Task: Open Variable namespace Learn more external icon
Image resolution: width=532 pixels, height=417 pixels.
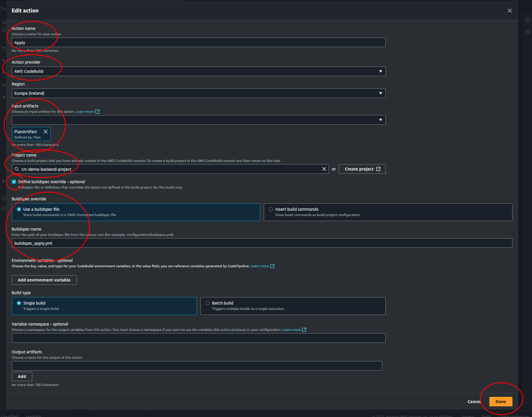Action: [x=304, y=330]
